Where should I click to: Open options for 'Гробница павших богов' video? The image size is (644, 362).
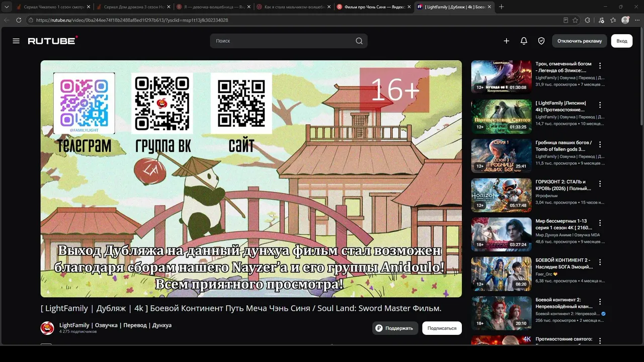coord(600,144)
